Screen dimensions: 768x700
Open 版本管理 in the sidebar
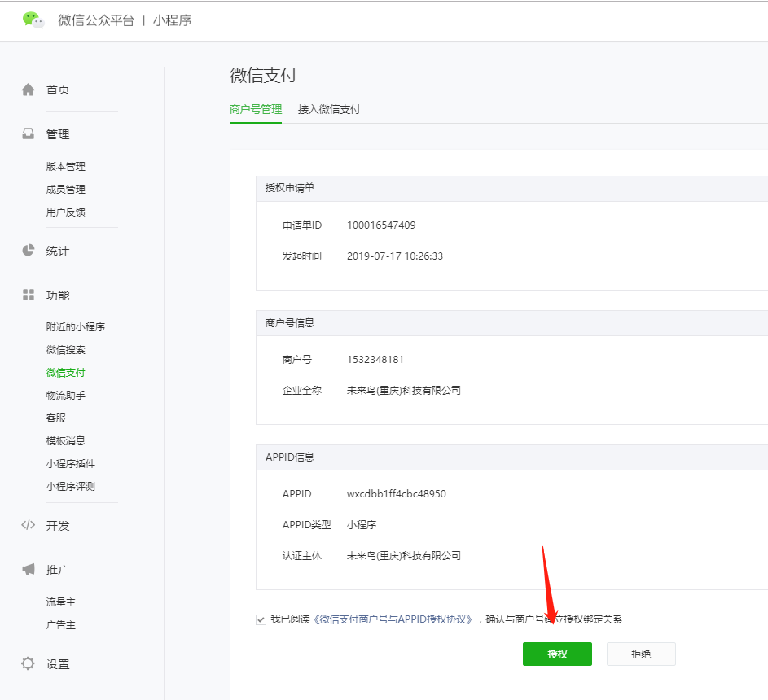tap(66, 167)
